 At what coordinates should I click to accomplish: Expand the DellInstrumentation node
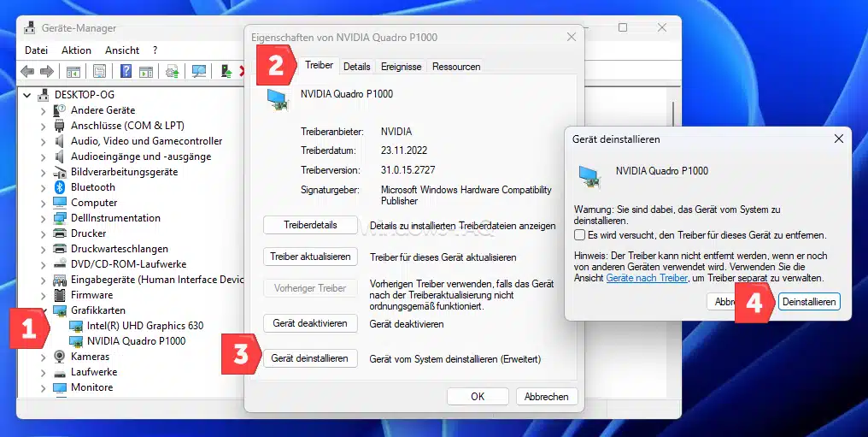click(x=44, y=218)
